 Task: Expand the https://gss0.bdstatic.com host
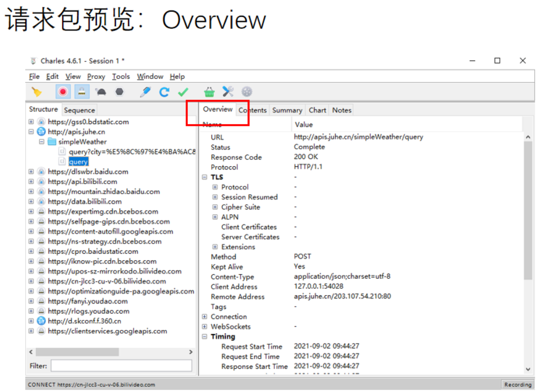pyautogui.click(x=31, y=122)
